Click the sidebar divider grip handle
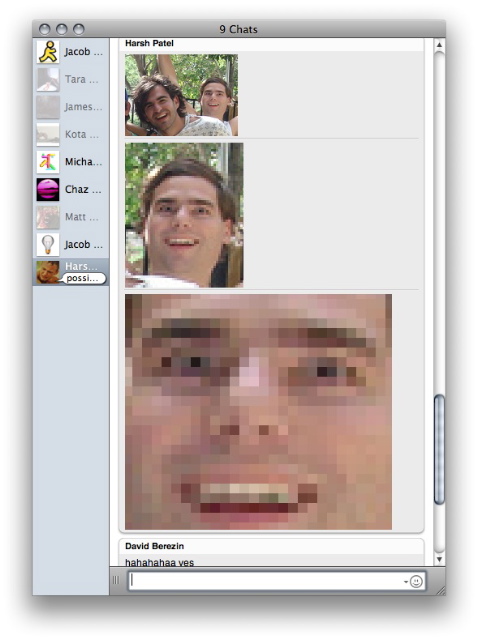478x640 pixels. click(116, 580)
